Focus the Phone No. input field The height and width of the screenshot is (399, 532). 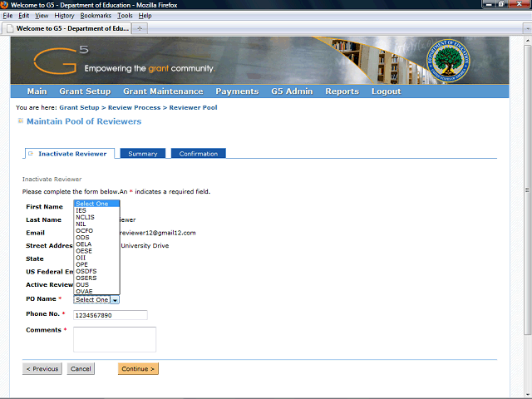coord(111,315)
